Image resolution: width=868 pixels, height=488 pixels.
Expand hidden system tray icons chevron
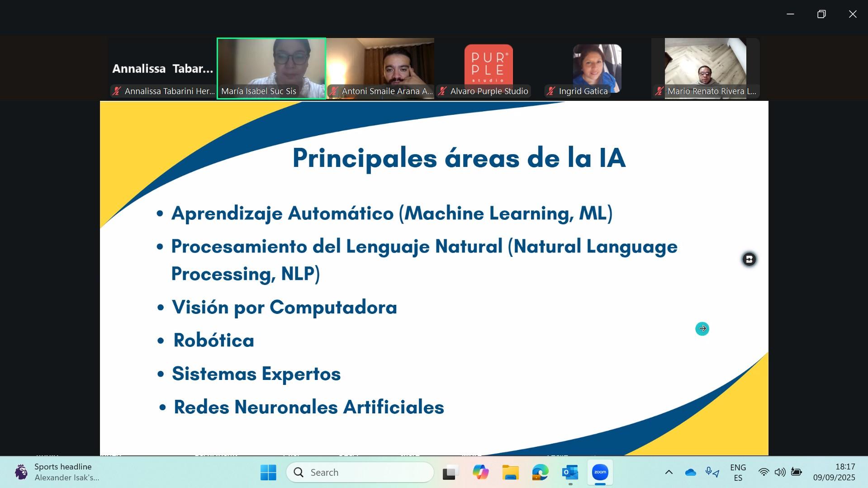point(669,473)
